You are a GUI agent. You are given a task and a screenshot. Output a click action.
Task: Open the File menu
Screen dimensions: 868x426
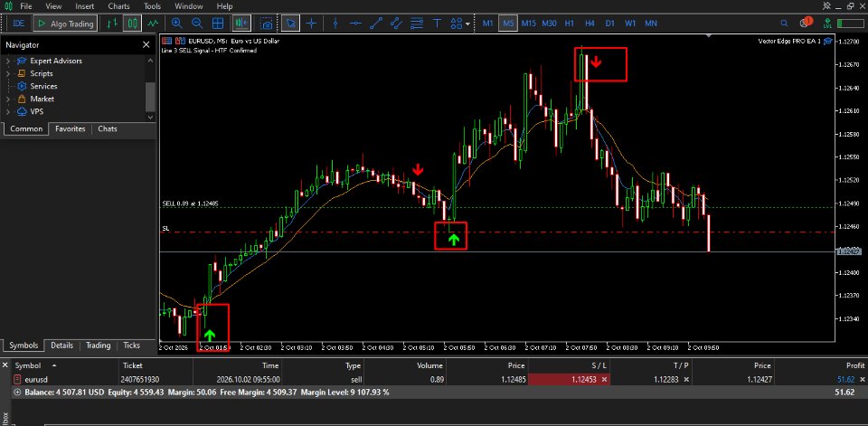pyautogui.click(x=26, y=6)
